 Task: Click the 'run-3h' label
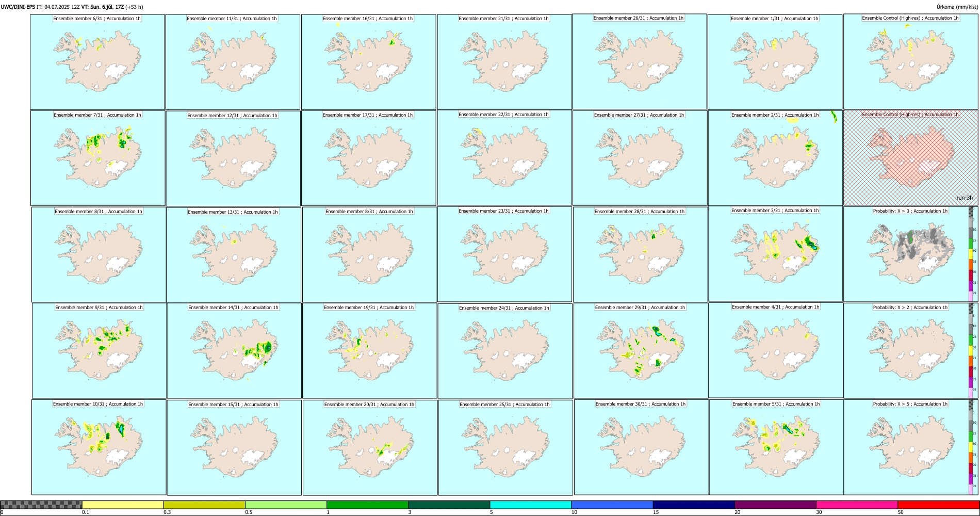coord(965,198)
